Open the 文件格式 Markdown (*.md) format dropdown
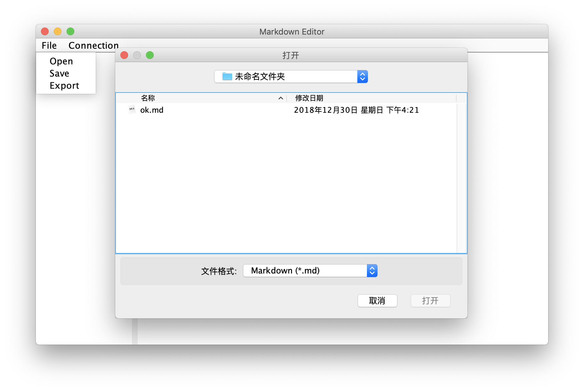This screenshot has width=584, height=392. [x=310, y=271]
